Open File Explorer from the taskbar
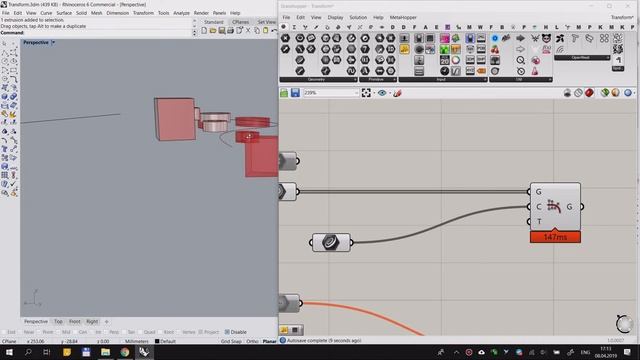Image resolution: width=640 pixels, height=360 pixels. point(105,352)
